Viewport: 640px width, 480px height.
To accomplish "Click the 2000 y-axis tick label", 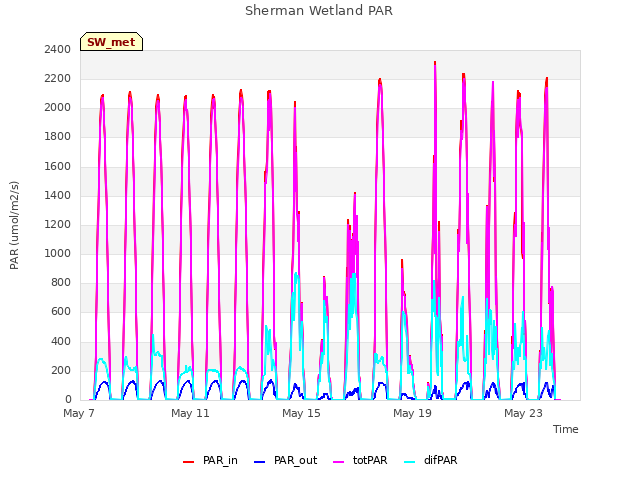I will (58, 108).
